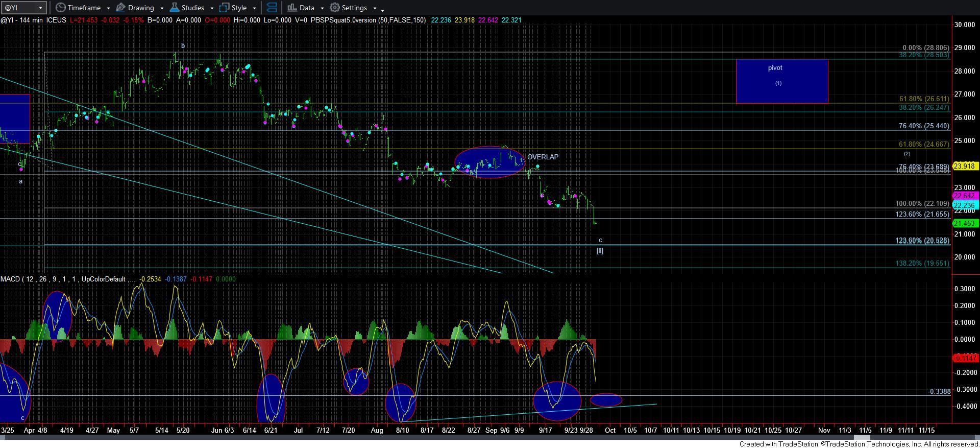Expand the Style dropdown arrow
This screenshot has height=448, width=980.
(x=254, y=8)
